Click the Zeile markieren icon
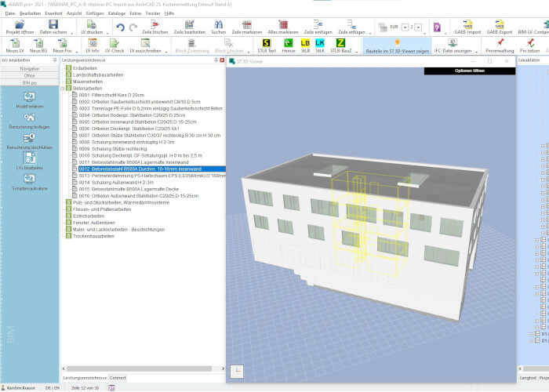 (x=247, y=24)
